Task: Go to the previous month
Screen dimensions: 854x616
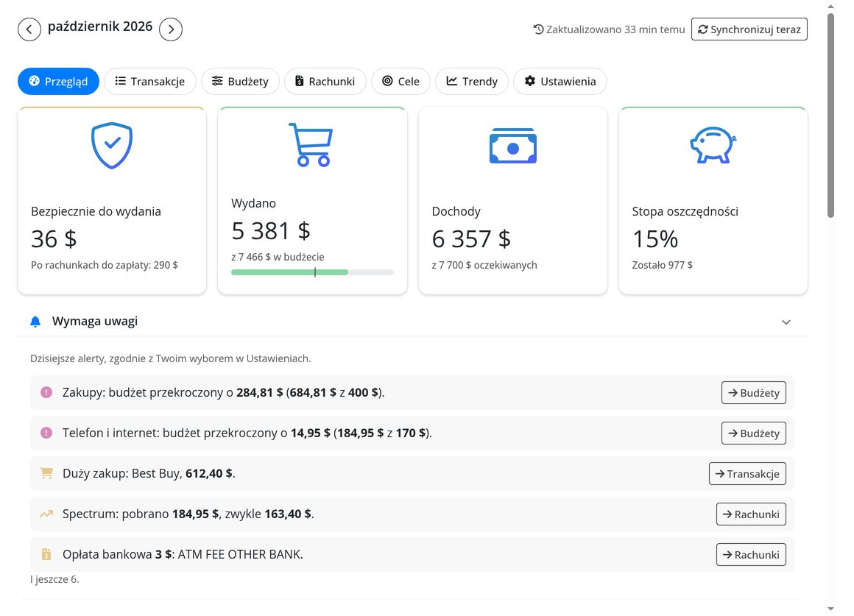Action: [29, 29]
